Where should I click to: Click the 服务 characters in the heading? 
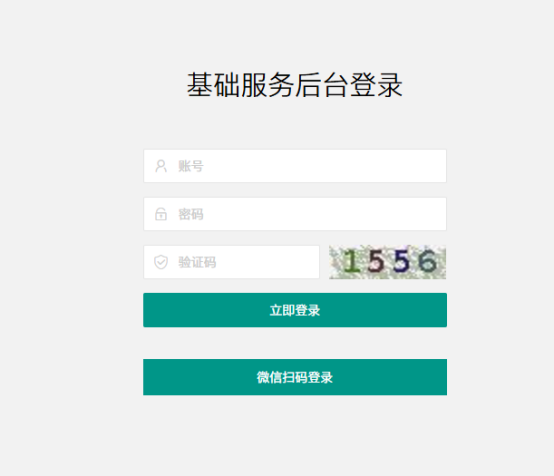click(268, 85)
